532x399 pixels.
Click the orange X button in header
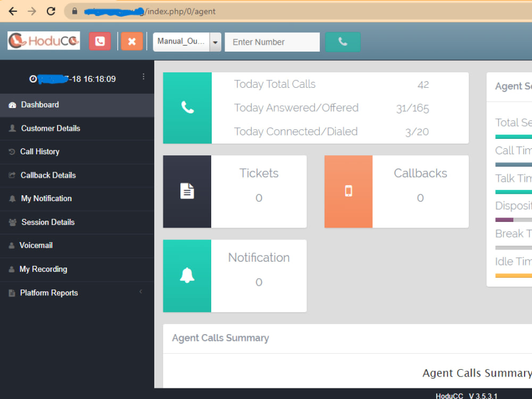point(131,41)
